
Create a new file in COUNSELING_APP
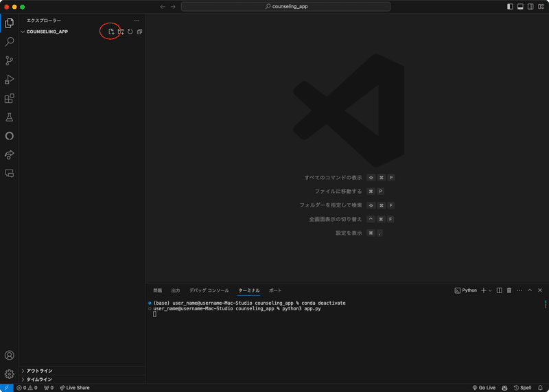[111, 32]
